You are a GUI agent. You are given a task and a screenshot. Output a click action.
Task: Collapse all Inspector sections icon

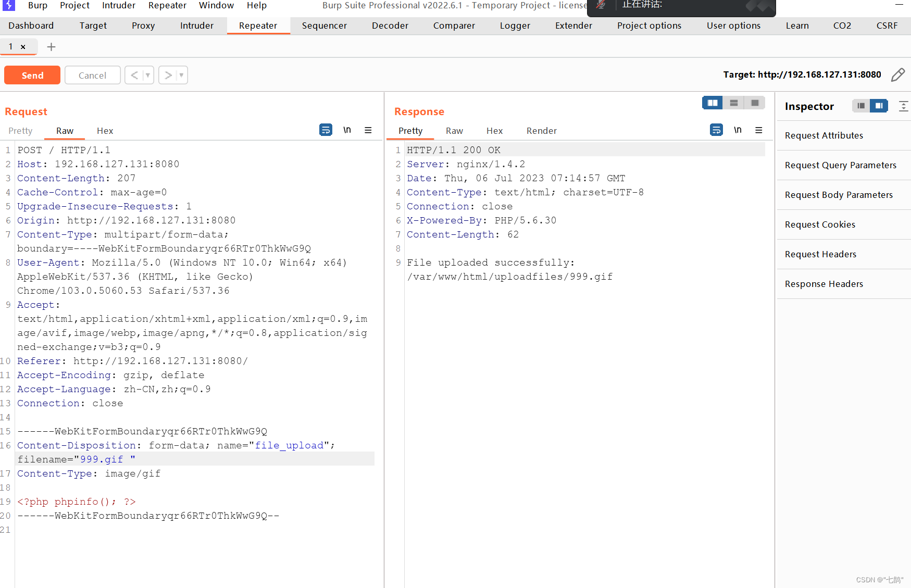[x=904, y=106]
